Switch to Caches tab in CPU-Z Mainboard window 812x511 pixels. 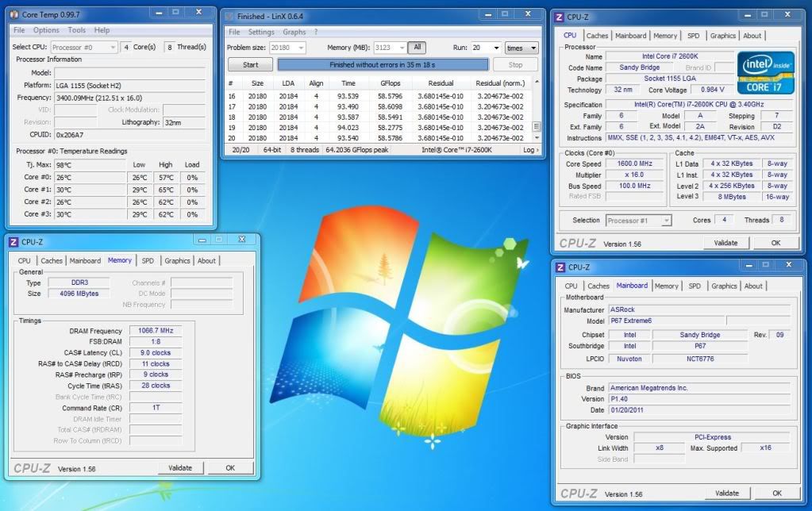pyautogui.click(x=598, y=286)
